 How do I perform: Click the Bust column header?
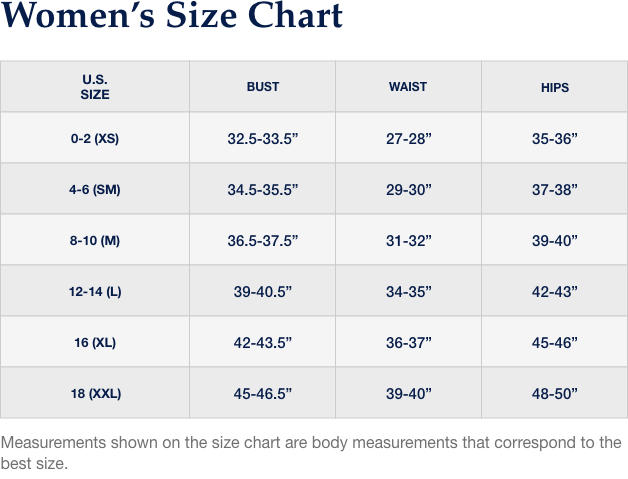click(x=263, y=87)
